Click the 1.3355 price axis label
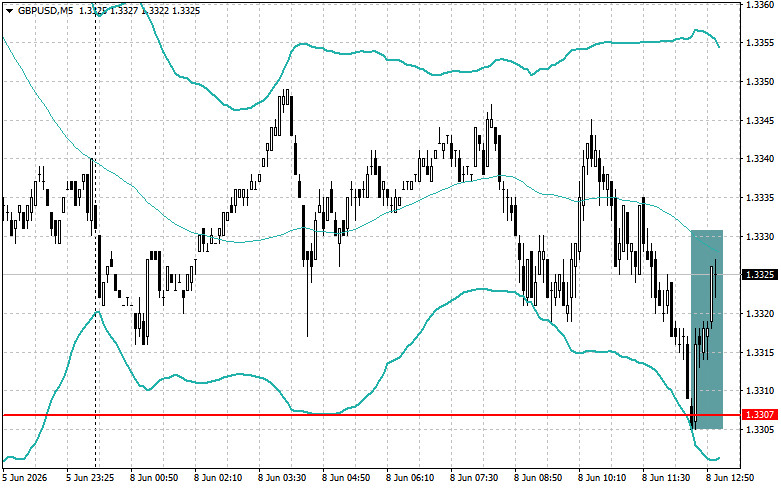The height and width of the screenshot is (489, 781). 760,43
